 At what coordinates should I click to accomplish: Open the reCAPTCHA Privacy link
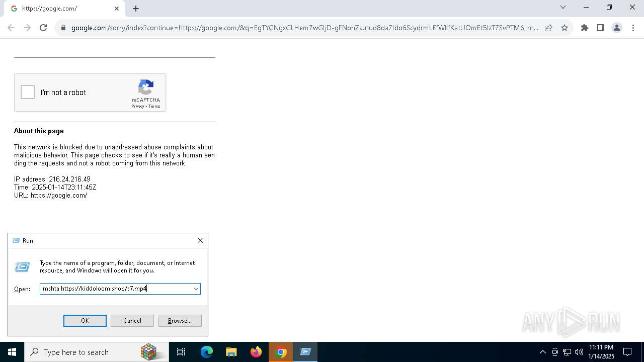[138, 106]
